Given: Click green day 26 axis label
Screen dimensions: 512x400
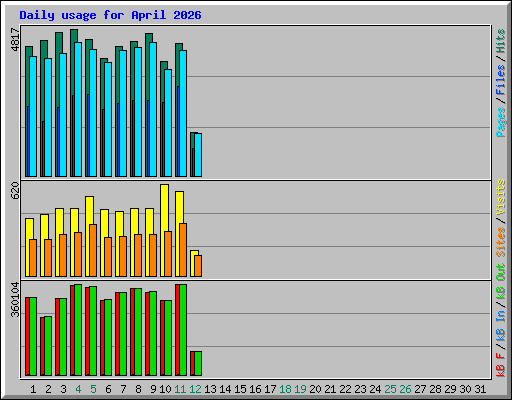Looking at the screenshot, I should coord(405,389).
